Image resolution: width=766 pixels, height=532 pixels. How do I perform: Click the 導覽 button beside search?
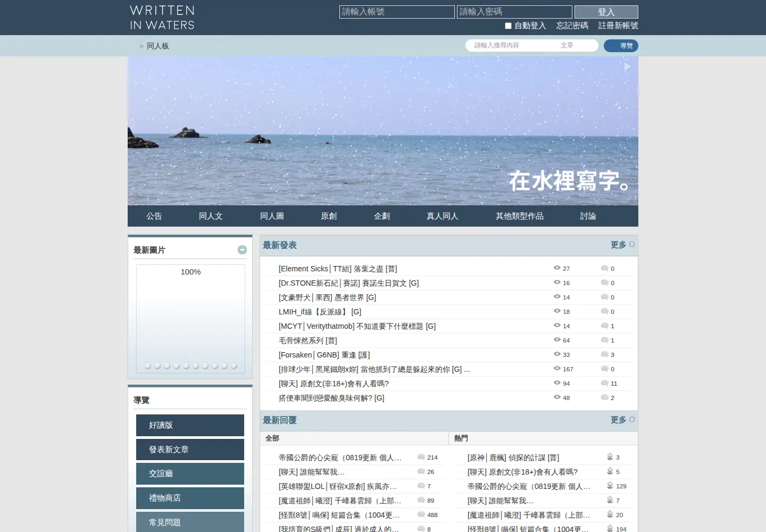click(621, 46)
